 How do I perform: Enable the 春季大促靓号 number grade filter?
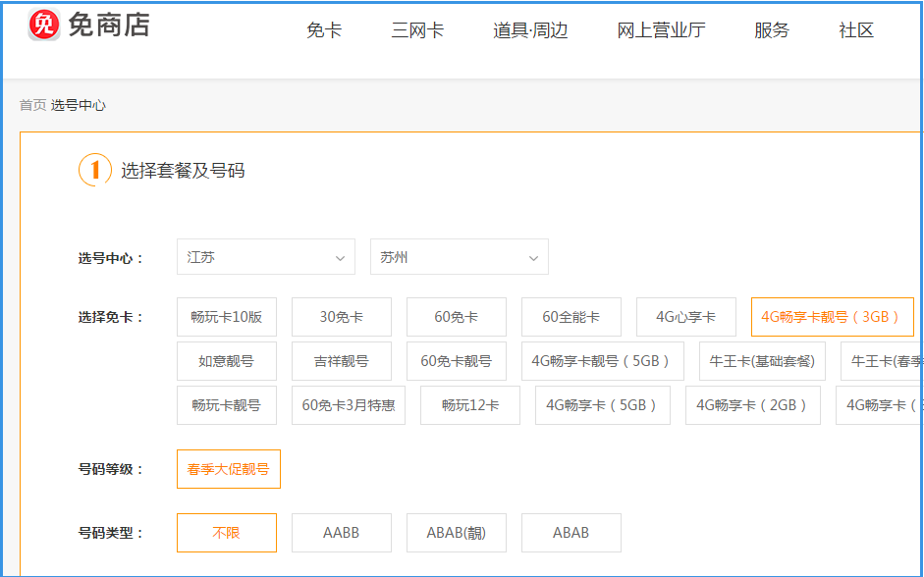point(228,468)
